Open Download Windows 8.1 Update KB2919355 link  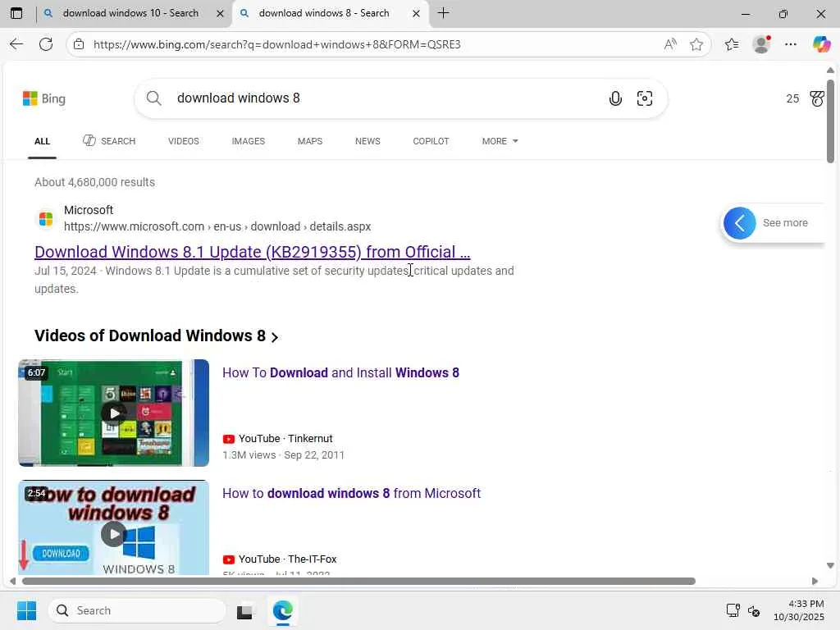coord(253,252)
